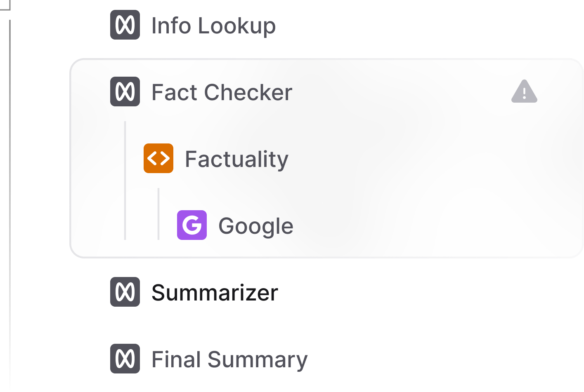
Task: Select the Info Lookup label
Action: (x=213, y=26)
